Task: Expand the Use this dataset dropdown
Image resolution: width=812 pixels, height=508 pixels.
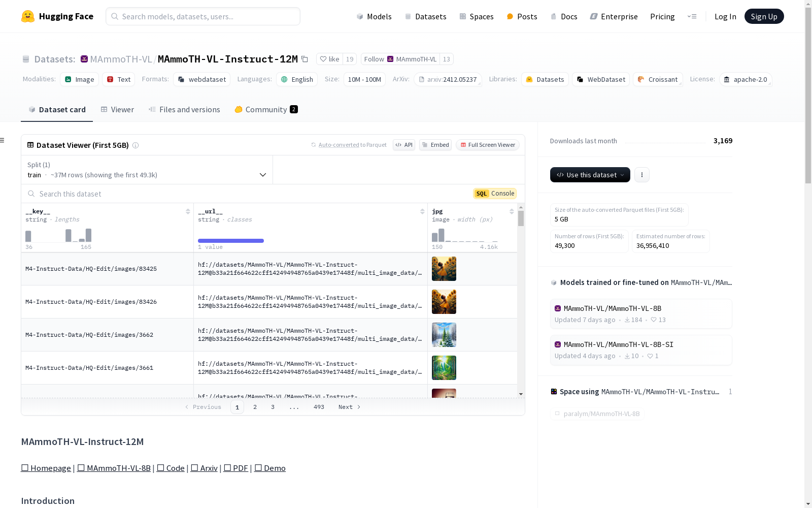Action: coord(590,175)
